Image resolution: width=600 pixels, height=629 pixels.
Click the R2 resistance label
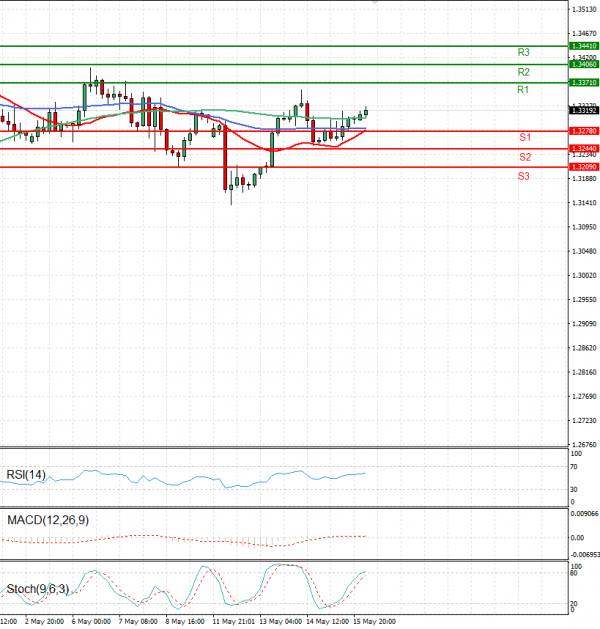(x=523, y=72)
